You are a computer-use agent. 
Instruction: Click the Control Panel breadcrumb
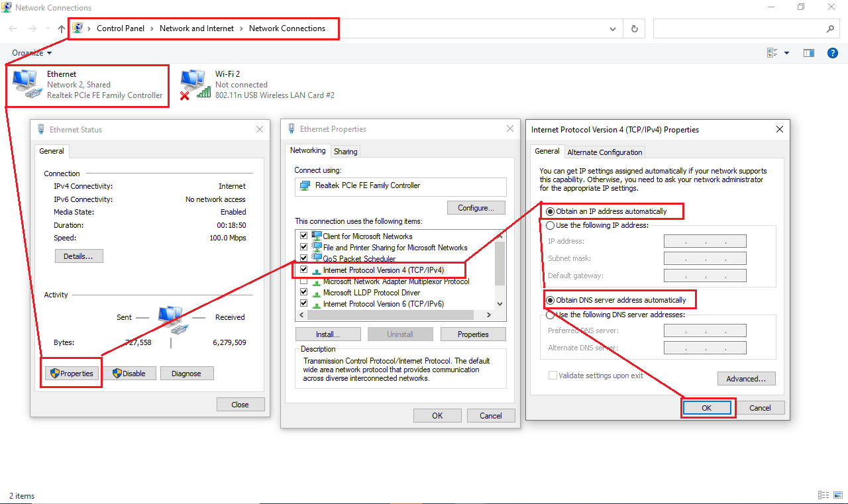point(121,28)
